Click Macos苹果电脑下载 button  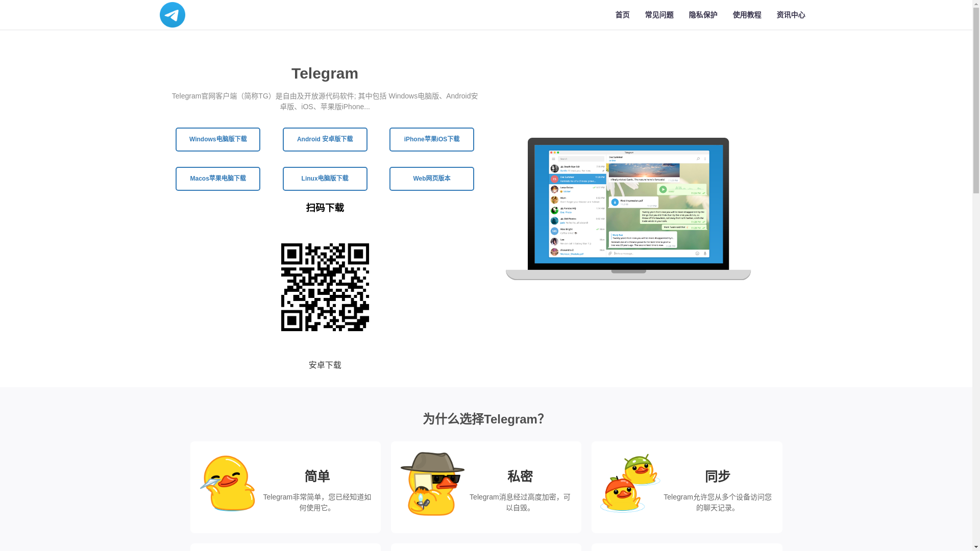point(218,179)
